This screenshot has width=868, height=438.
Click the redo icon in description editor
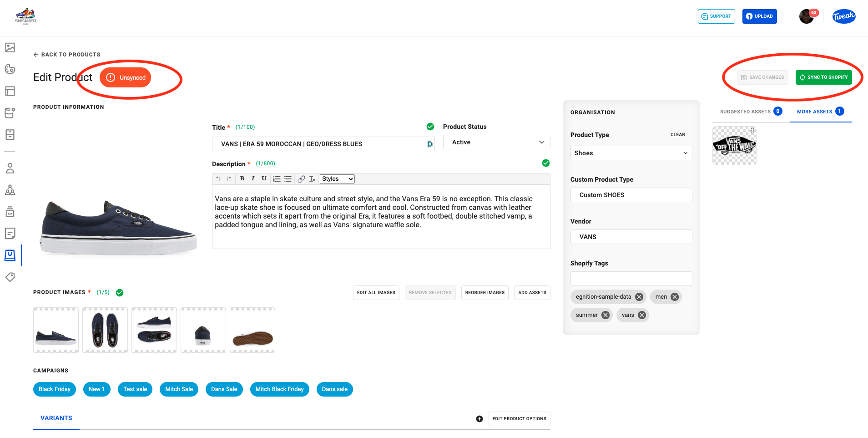click(x=229, y=179)
